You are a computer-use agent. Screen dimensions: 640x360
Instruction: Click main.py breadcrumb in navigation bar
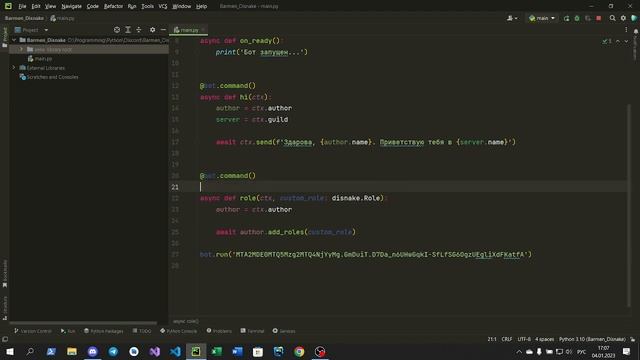coord(62,18)
